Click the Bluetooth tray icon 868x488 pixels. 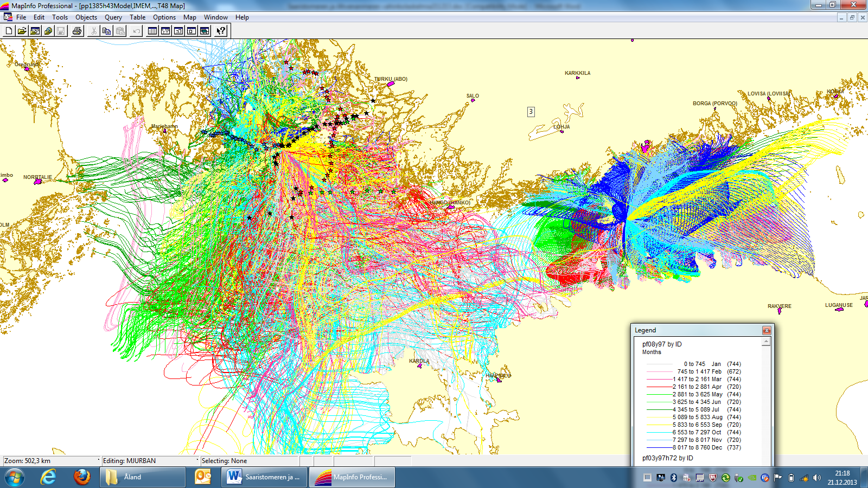point(674,478)
